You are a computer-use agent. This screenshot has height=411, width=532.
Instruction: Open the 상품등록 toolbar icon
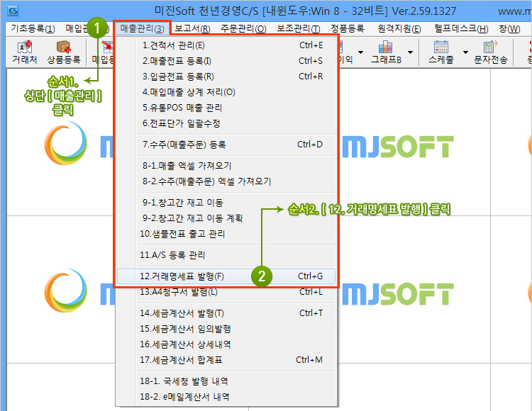pos(63,52)
